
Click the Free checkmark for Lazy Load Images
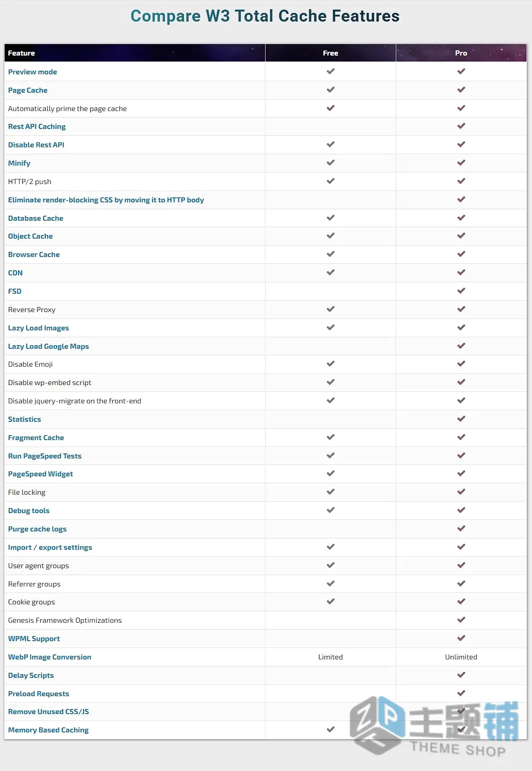point(330,328)
